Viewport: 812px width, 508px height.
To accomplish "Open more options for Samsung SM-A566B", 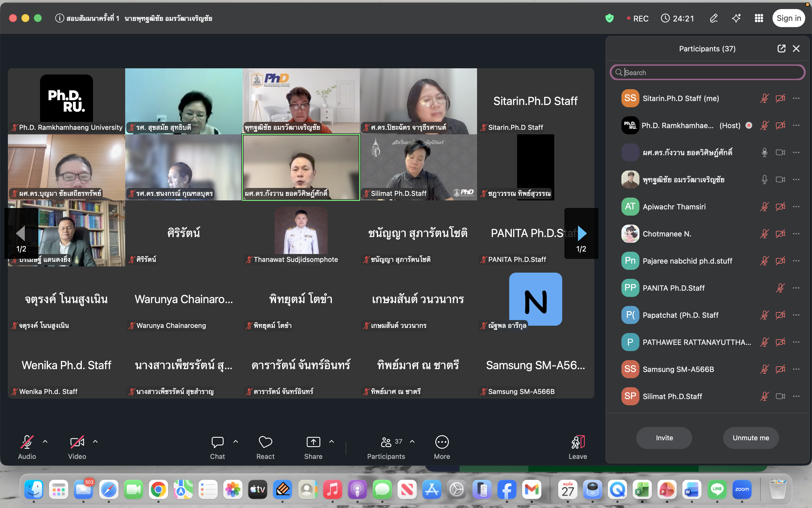I will click(x=796, y=369).
